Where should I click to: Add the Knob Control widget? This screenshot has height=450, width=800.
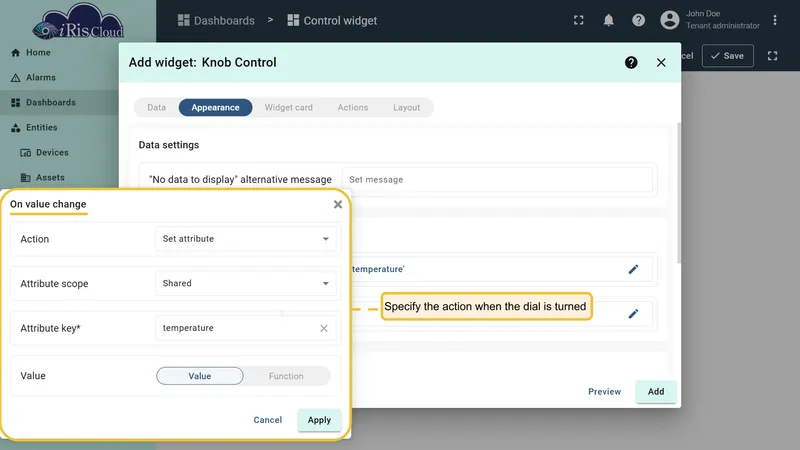pos(656,392)
